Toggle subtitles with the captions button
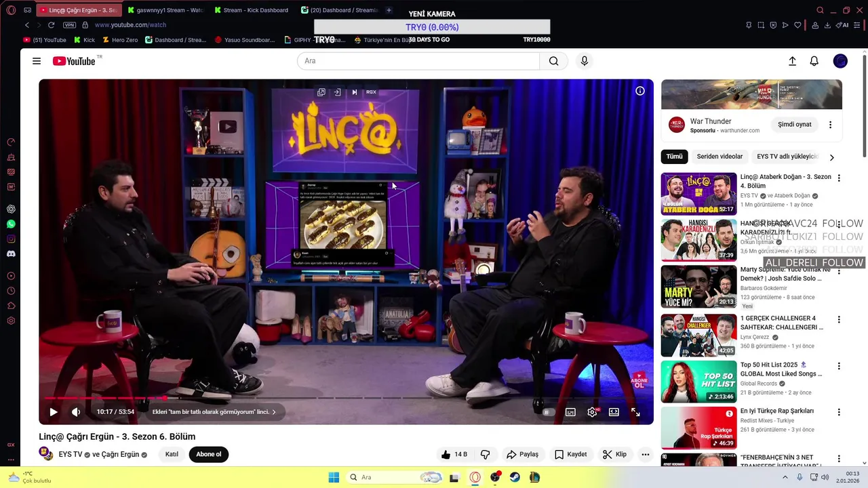 (x=571, y=411)
